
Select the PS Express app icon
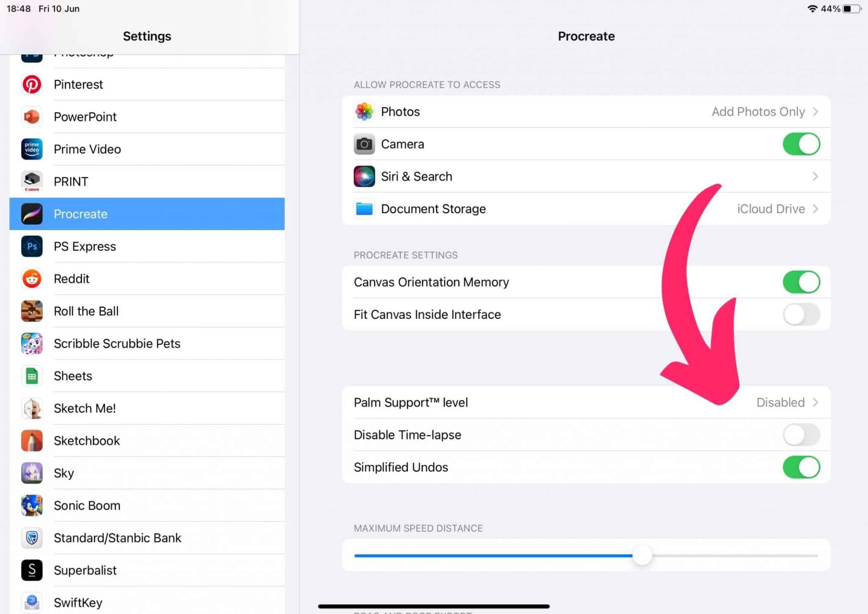tap(32, 246)
